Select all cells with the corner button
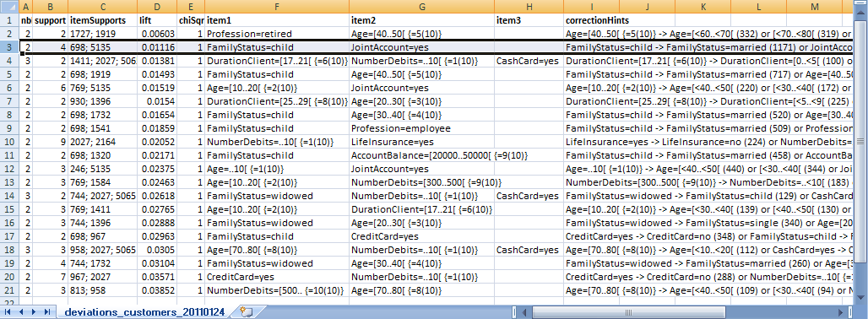 click(x=9, y=7)
